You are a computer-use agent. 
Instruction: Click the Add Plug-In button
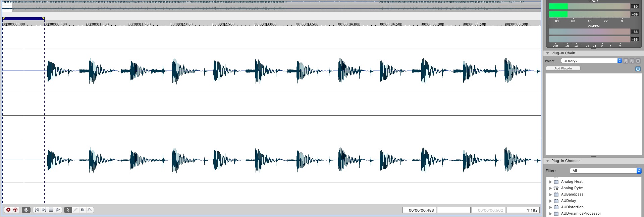[x=563, y=68]
